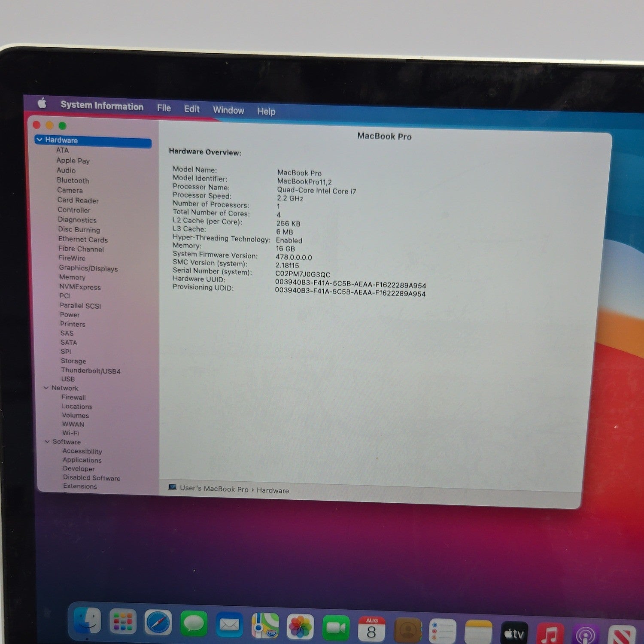644x644 pixels.
Task: Open the Apple menu logo
Action: [x=42, y=103]
